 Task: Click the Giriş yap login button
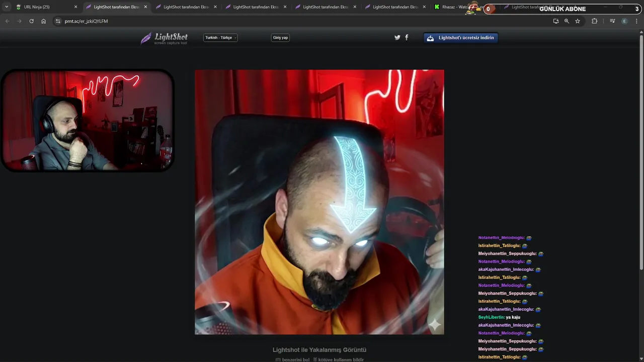280,38
